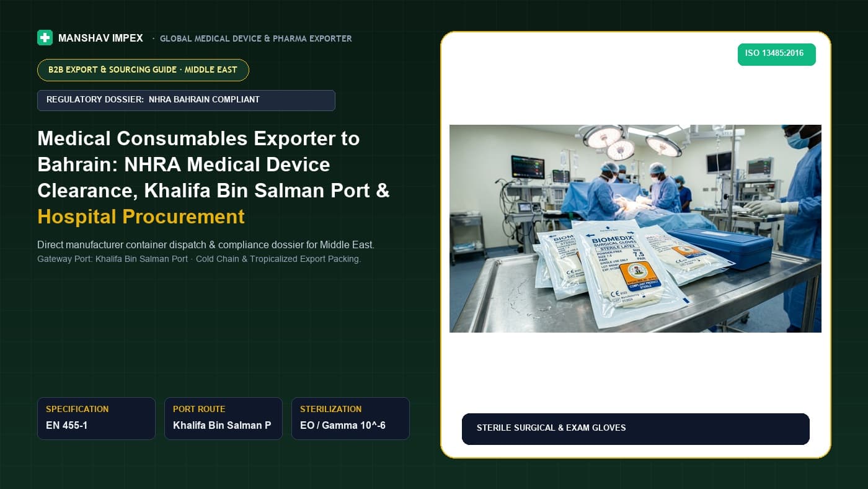Open the Sterilization EO / Gamma card
Screen dimensions: 868x489
click(x=350, y=418)
